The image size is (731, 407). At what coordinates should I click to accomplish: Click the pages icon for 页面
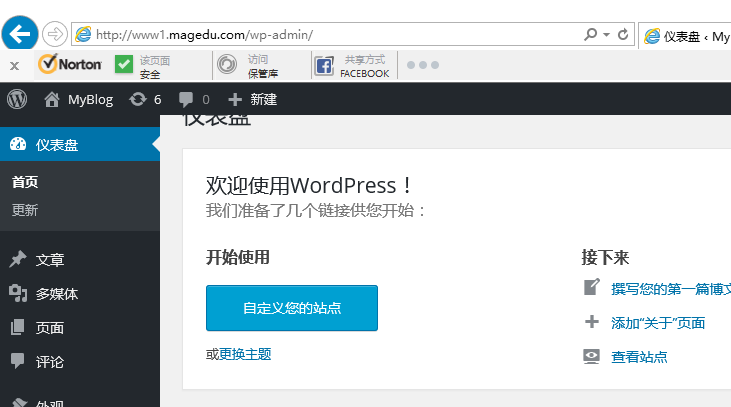pos(18,327)
